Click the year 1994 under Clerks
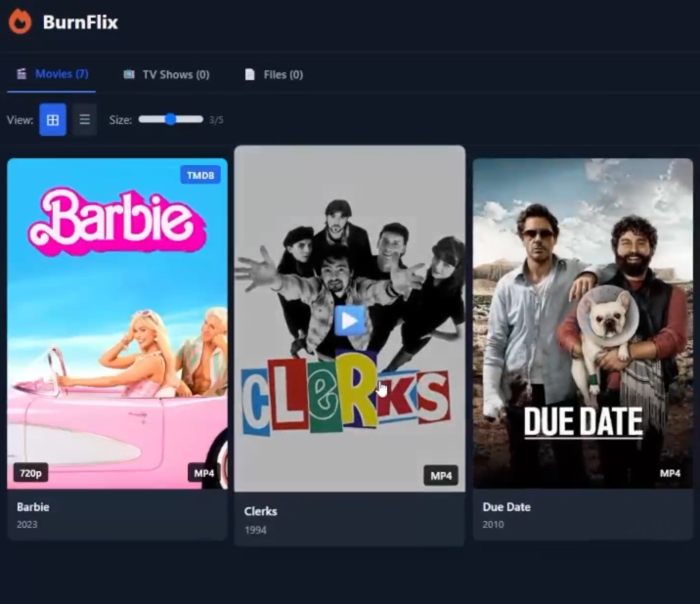The width and height of the screenshot is (700, 604). click(x=255, y=530)
